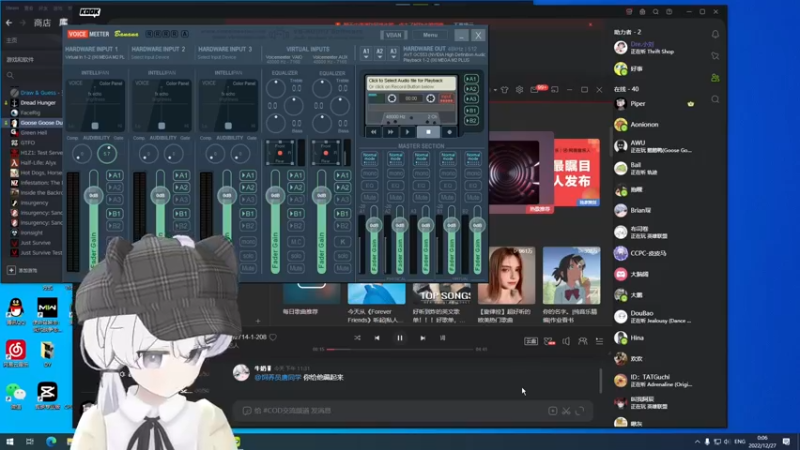Open volume control in music player
This screenshot has width=800, height=450.
pyautogui.click(x=566, y=341)
